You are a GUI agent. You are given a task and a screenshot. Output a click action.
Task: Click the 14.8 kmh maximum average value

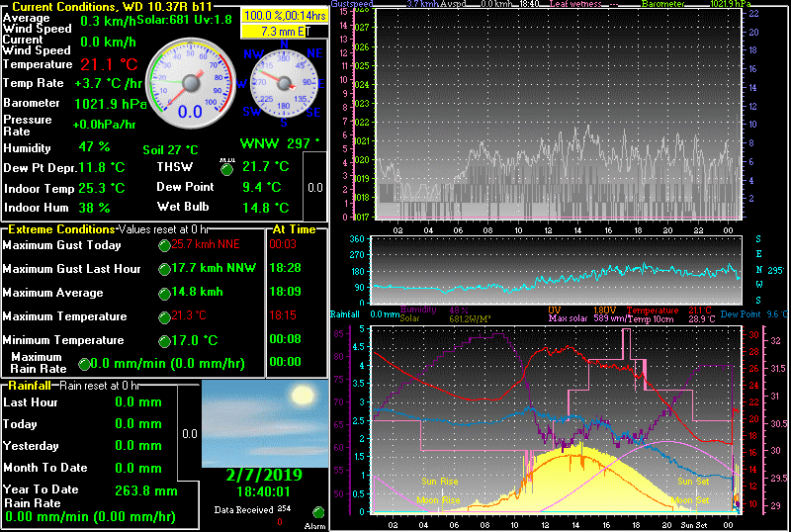[197, 292]
